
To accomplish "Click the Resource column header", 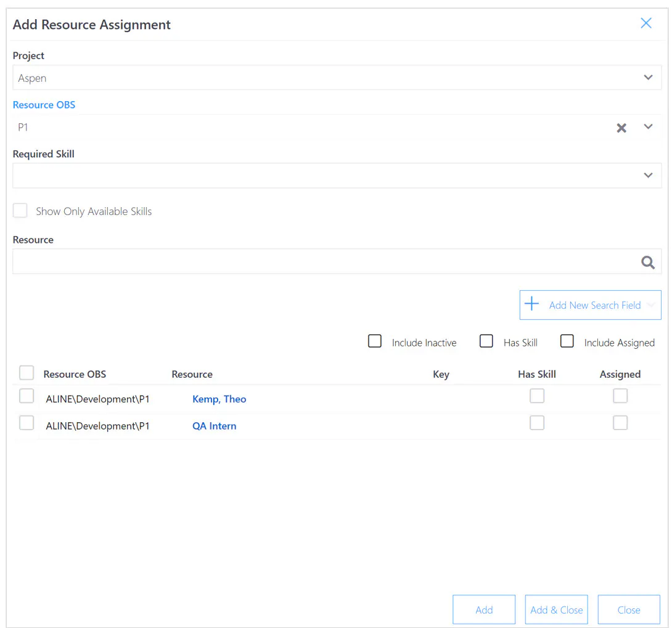I will (192, 374).
